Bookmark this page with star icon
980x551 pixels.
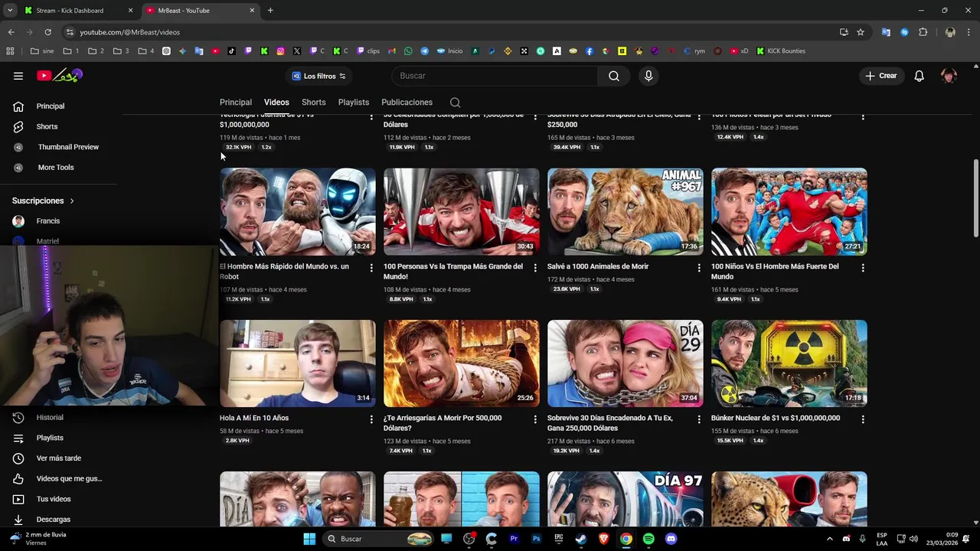pyautogui.click(x=861, y=32)
